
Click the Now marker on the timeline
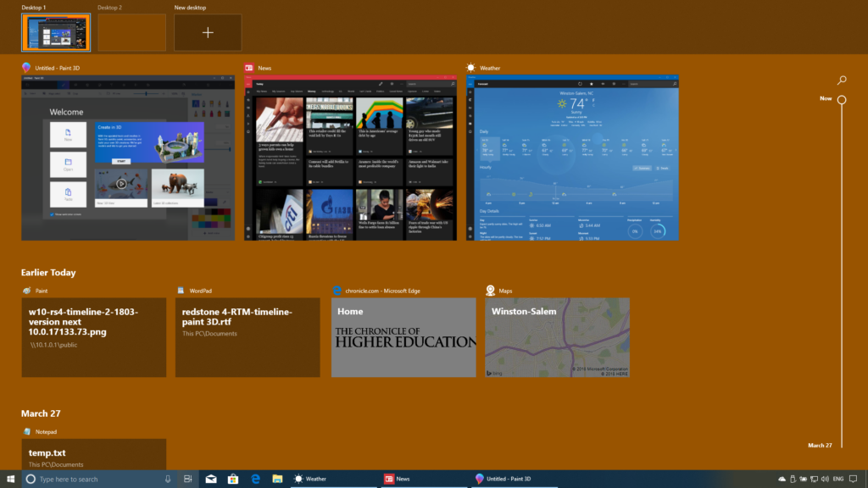[840, 99]
